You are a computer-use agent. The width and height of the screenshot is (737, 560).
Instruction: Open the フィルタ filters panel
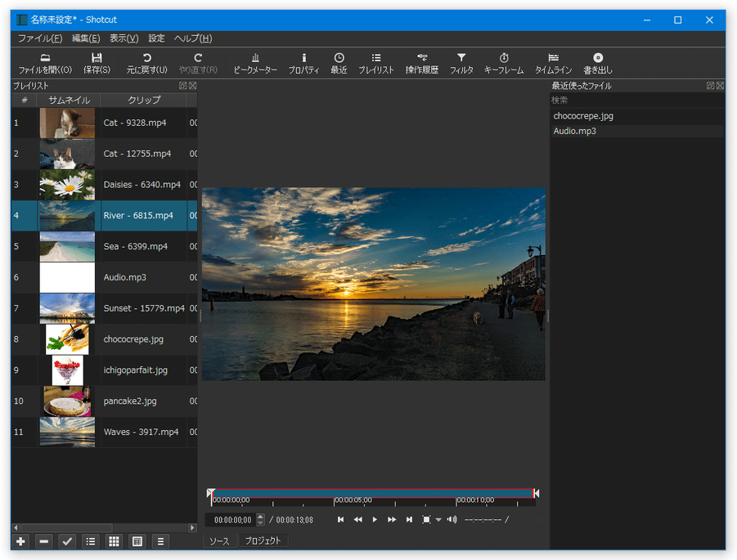[x=461, y=64]
